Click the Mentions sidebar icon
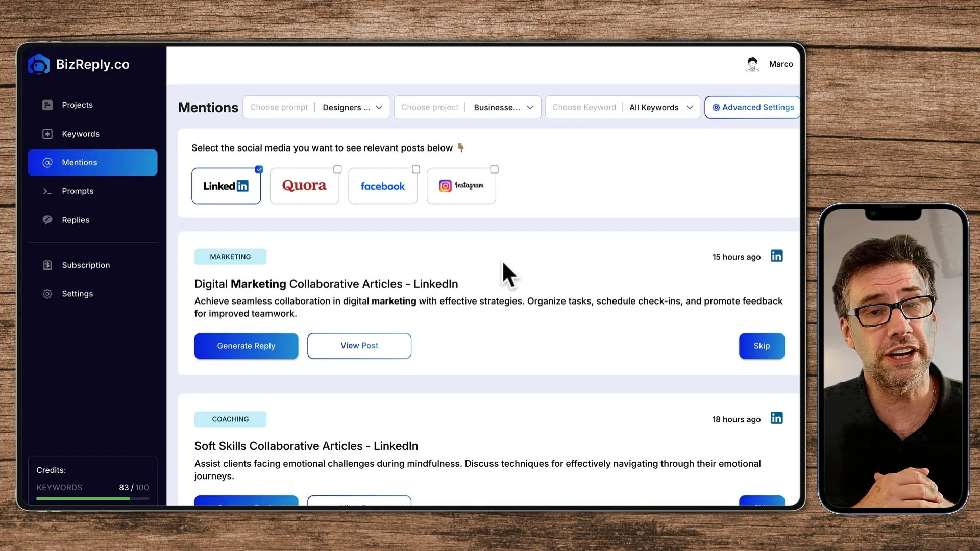980x551 pixels. coord(47,162)
